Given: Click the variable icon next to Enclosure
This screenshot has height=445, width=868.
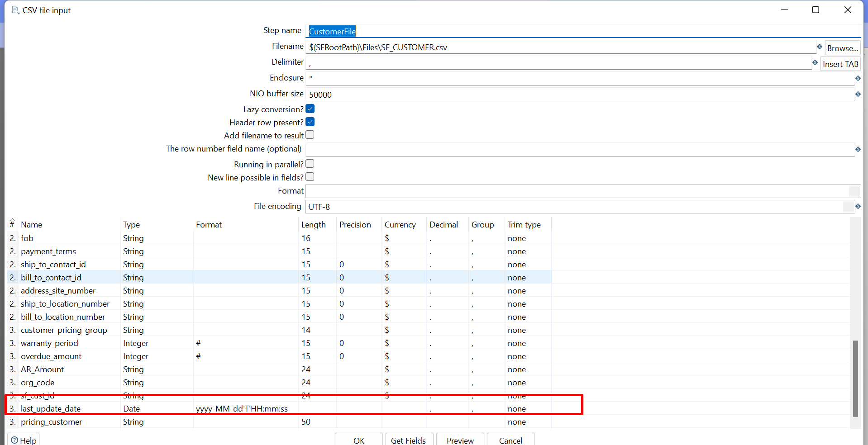Looking at the screenshot, I should point(858,78).
